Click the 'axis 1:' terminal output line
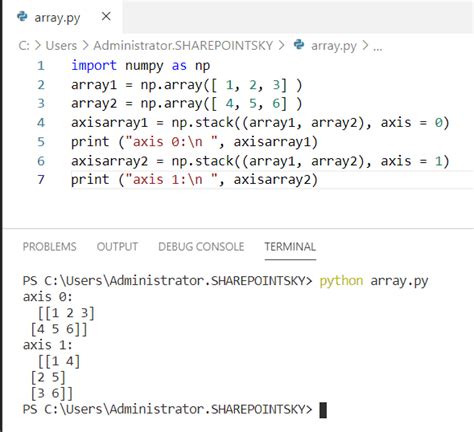Image resolution: width=474 pixels, height=432 pixels. pyautogui.click(x=47, y=345)
